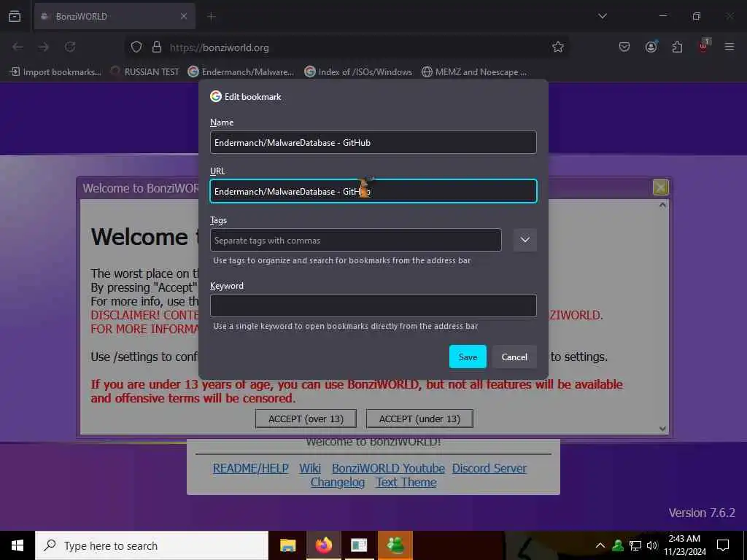Switch to Firefox in taskbar
The height and width of the screenshot is (560, 747).
point(323,545)
